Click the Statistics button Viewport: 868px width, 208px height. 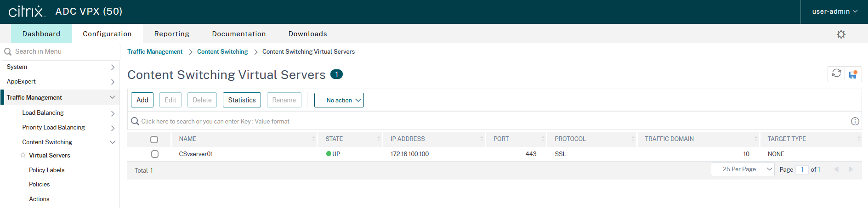[x=242, y=100]
